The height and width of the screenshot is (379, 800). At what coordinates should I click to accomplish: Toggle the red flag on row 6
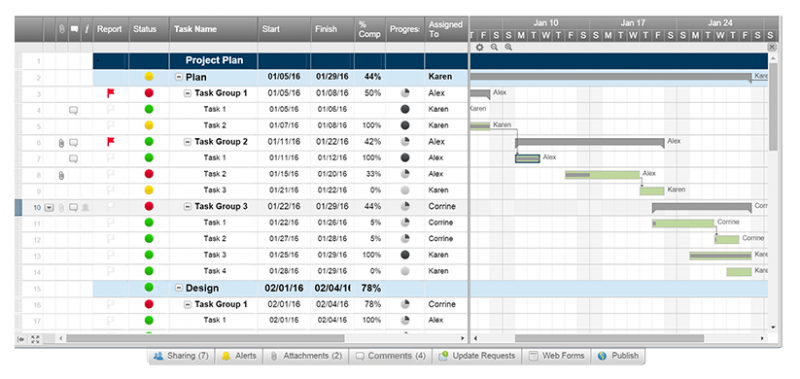coord(110,142)
